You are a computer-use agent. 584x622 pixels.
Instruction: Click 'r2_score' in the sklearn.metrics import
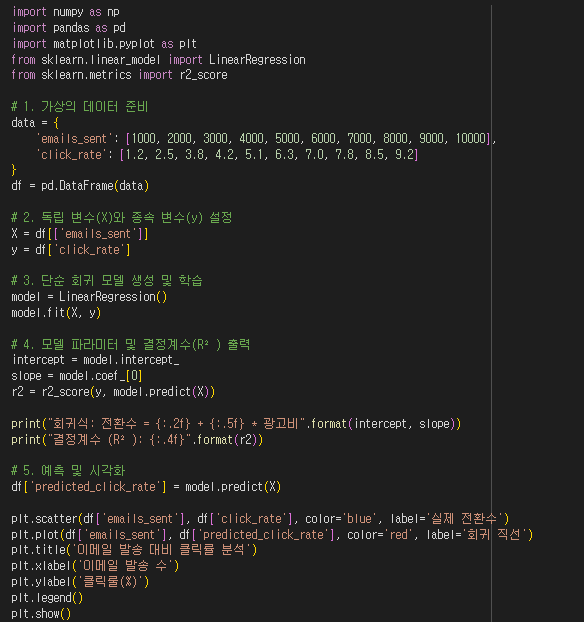point(204,75)
